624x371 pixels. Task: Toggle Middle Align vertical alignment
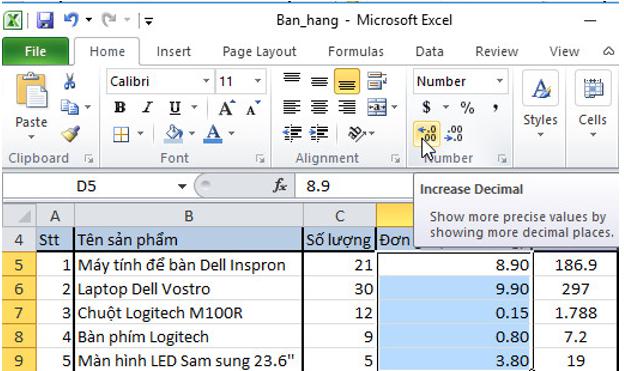pos(319,81)
